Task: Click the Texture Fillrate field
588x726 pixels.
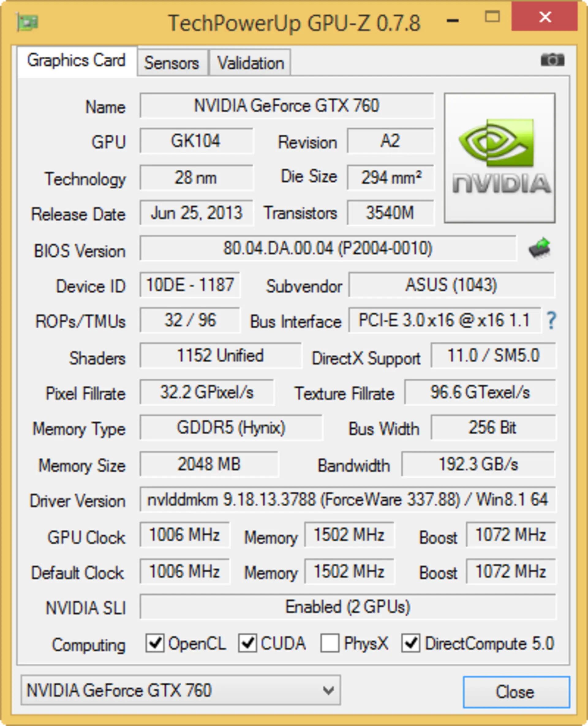Action: (480, 393)
